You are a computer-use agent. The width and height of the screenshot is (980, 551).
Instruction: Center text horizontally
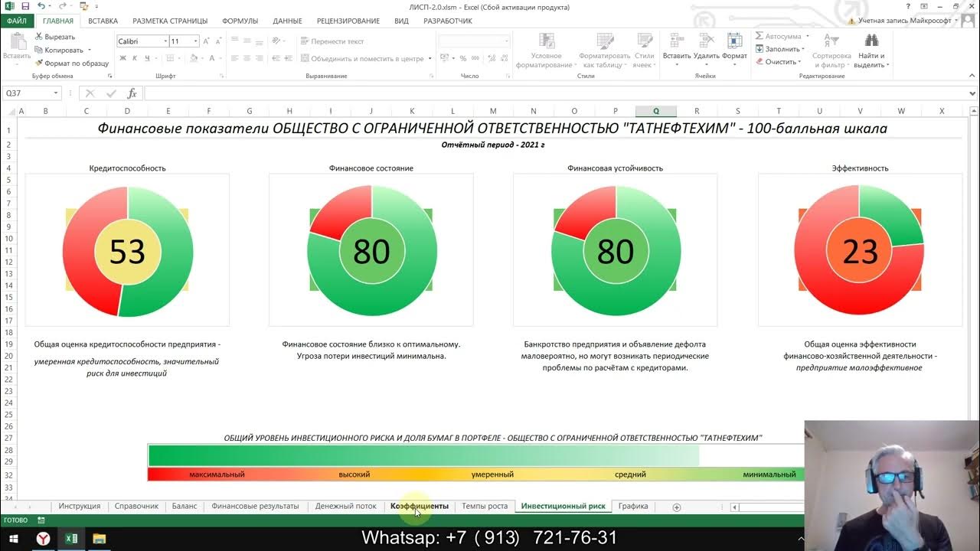[247, 58]
